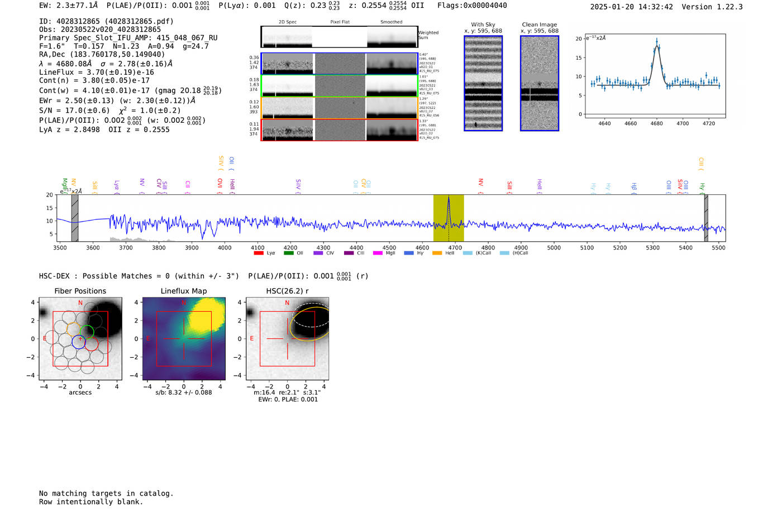Click the green OII legend swatch

pyautogui.click(x=288, y=253)
